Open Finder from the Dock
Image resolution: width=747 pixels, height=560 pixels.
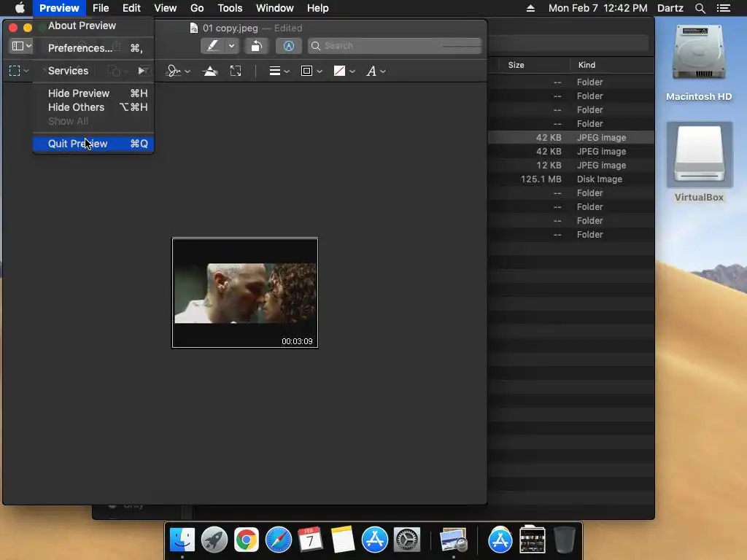pyautogui.click(x=182, y=540)
